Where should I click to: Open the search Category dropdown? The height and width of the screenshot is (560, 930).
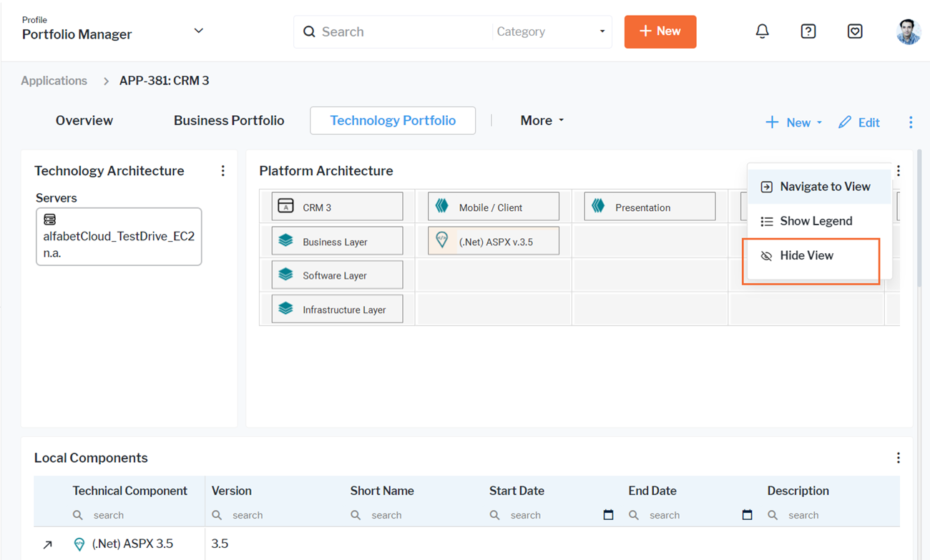click(x=551, y=32)
